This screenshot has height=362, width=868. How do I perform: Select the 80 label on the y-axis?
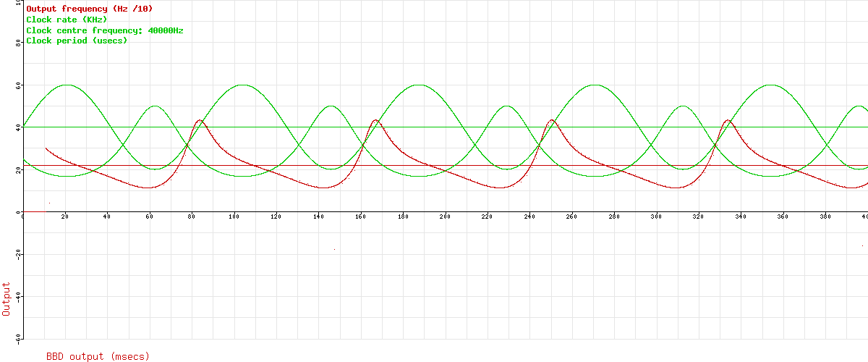[x=19, y=43]
